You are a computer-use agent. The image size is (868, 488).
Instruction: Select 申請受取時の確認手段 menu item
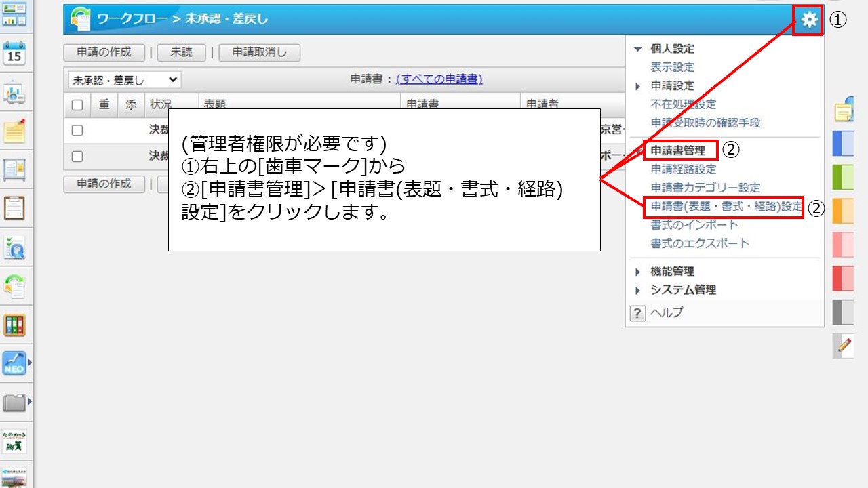coord(705,123)
